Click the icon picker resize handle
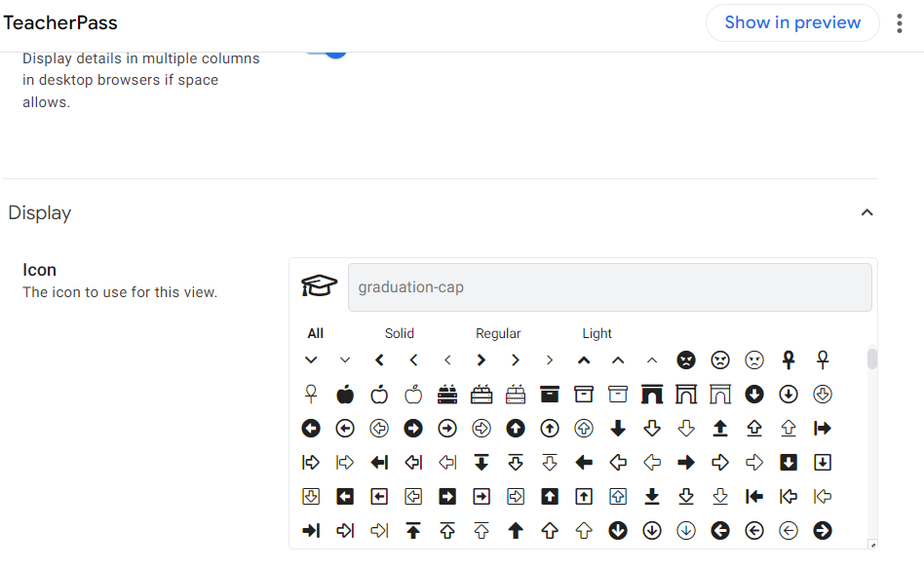This screenshot has height=567, width=924. pyautogui.click(x=872, y=545)
